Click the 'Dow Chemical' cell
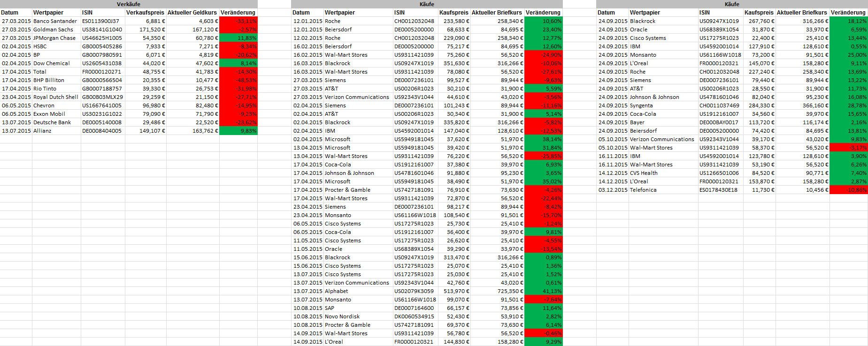Viewport: 868px width, 346px height. (56, 63)
